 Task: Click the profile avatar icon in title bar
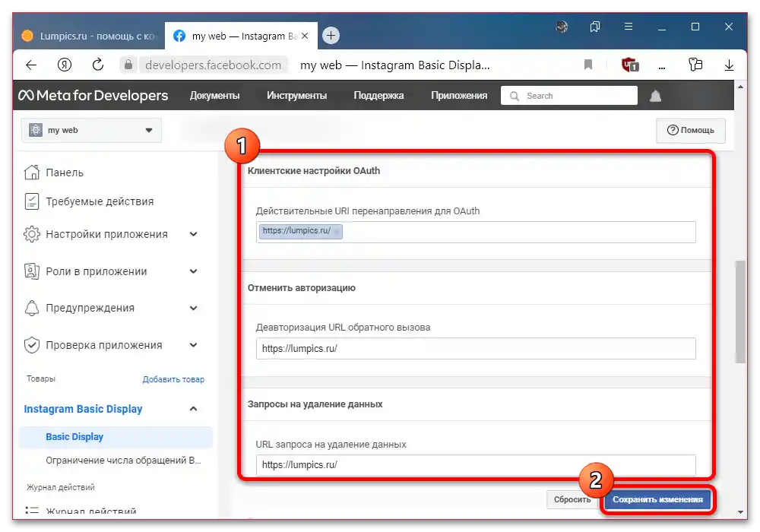562,27
